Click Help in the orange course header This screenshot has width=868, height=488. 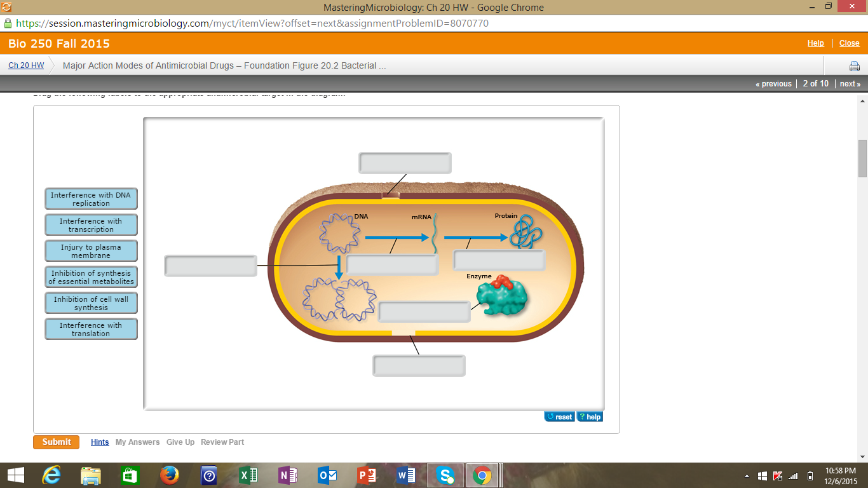click(x=815, y=43)
